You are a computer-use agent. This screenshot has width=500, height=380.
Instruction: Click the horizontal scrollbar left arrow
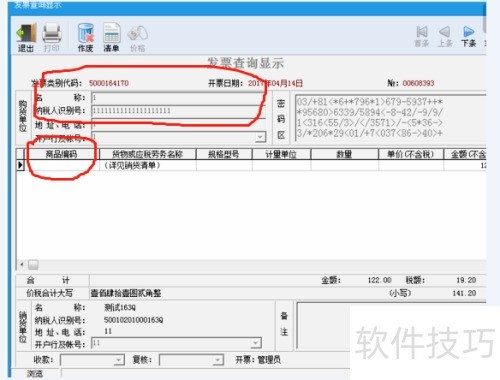point(21,265)
